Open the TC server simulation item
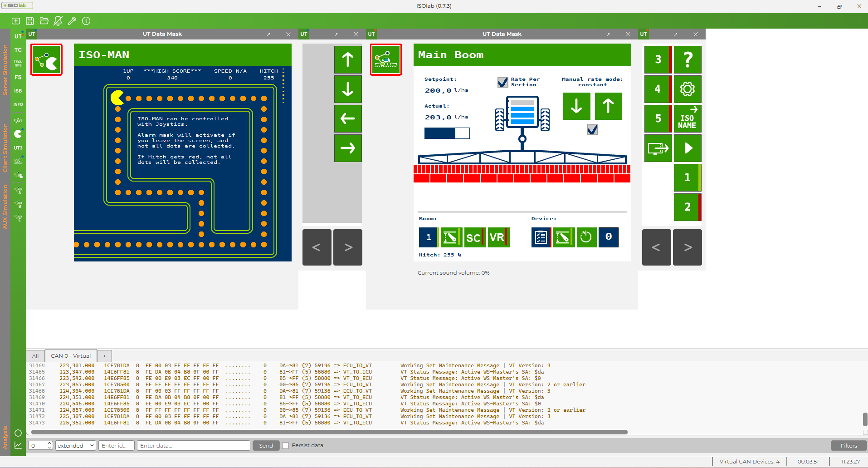Image resolution: width=868 pixels, height=468 pixels. coord(18,50)
